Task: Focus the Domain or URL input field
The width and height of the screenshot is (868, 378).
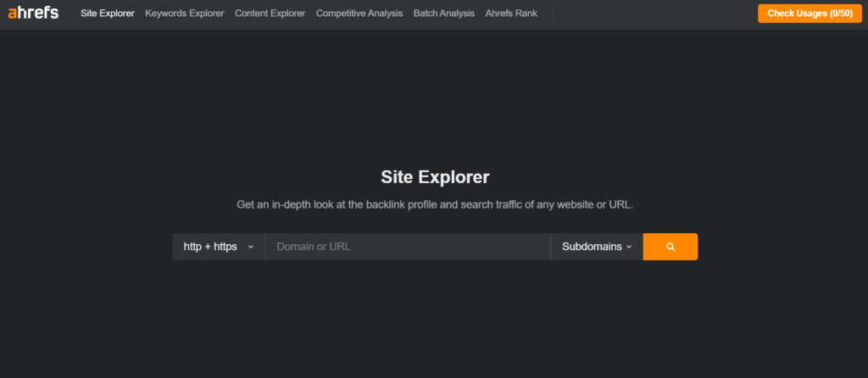Action: click(x=408, y=247)
